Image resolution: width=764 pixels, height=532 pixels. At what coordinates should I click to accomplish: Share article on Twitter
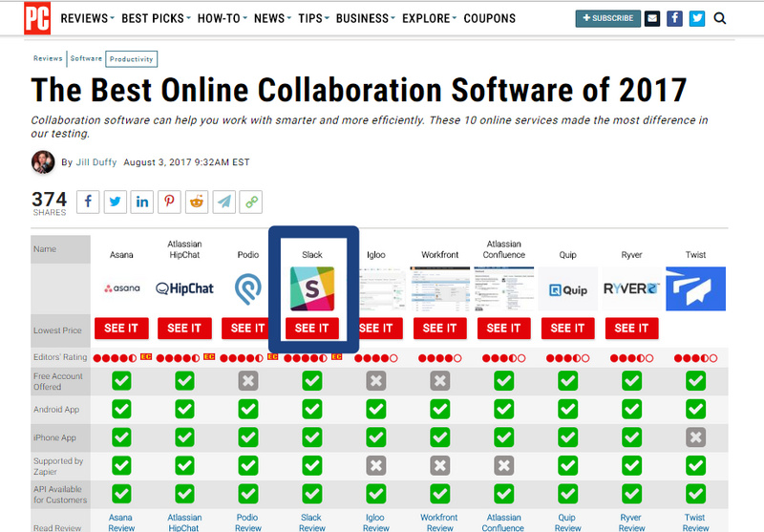pos(115,202)
